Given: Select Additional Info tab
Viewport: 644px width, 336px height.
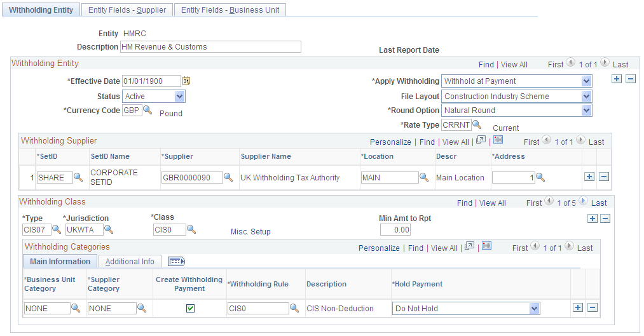Looking at the screenshot, I should coord(130,261).
